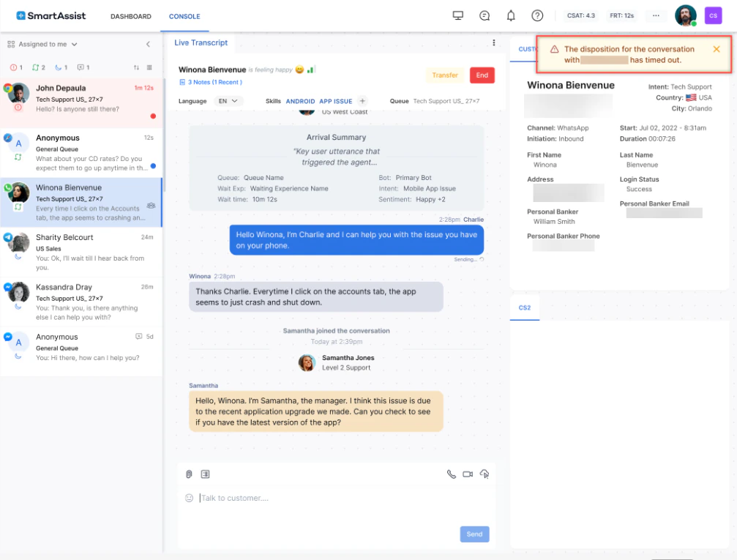The width and height of the screenshot is (737, 560).
Task: Open the emoji picker in message box
Action: pyautogui.click(x=189, y=498)
